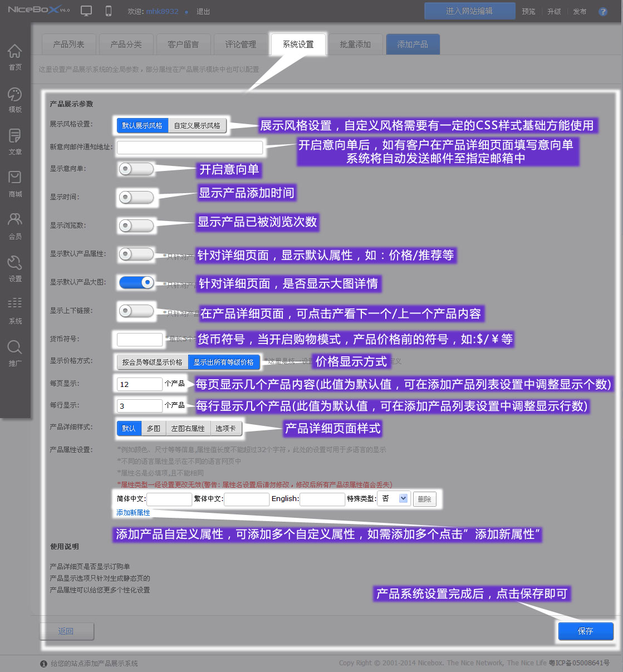Click the 会员 member icon in sidebar

15,220
